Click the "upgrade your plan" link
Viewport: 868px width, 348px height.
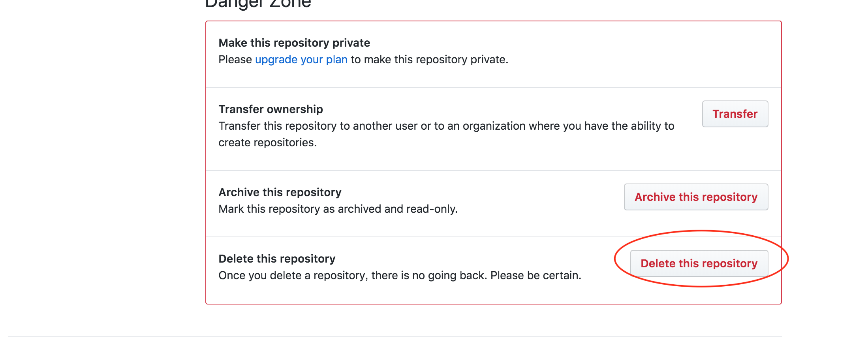pos(301,59)
